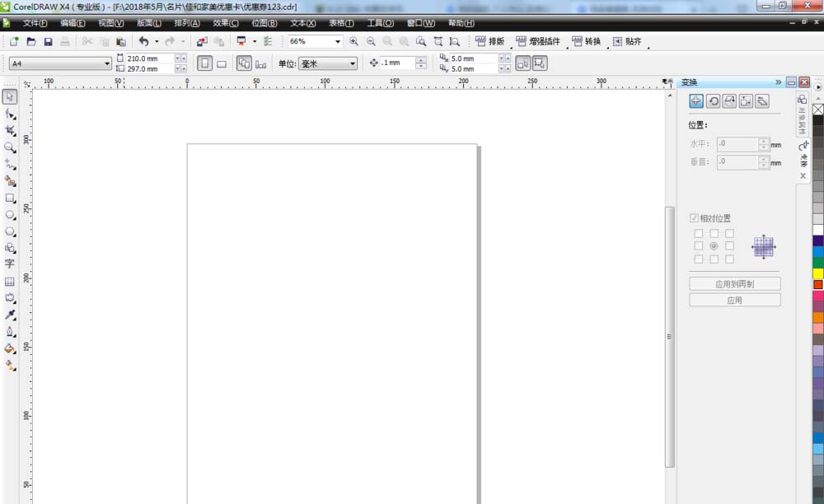Open the 效果(C) menu
Screen dimensions: 824x504
226,23
